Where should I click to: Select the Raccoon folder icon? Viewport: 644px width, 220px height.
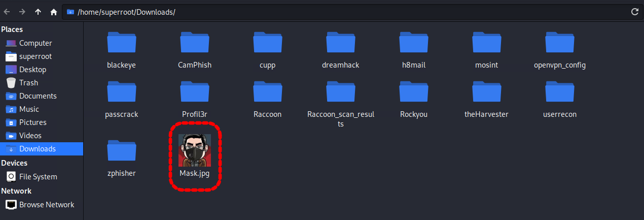(x=268, y=92)
